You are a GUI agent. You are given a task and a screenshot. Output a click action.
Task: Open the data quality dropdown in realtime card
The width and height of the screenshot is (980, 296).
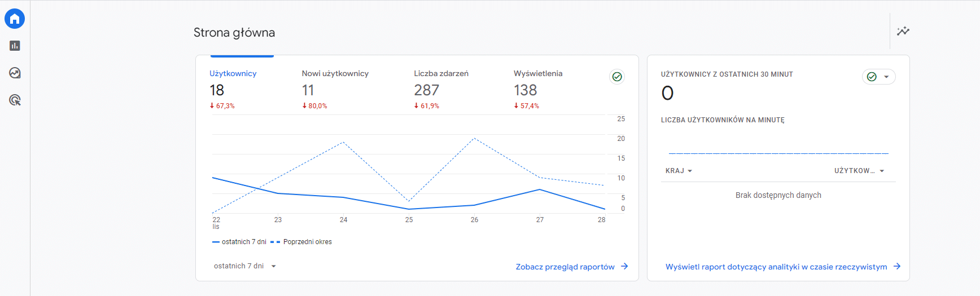click(879, 77)
